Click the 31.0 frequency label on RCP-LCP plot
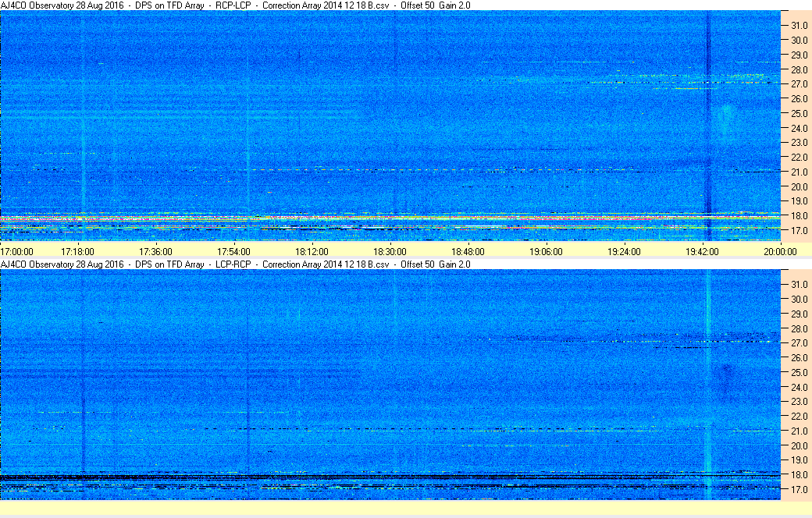 click(799, 26)
